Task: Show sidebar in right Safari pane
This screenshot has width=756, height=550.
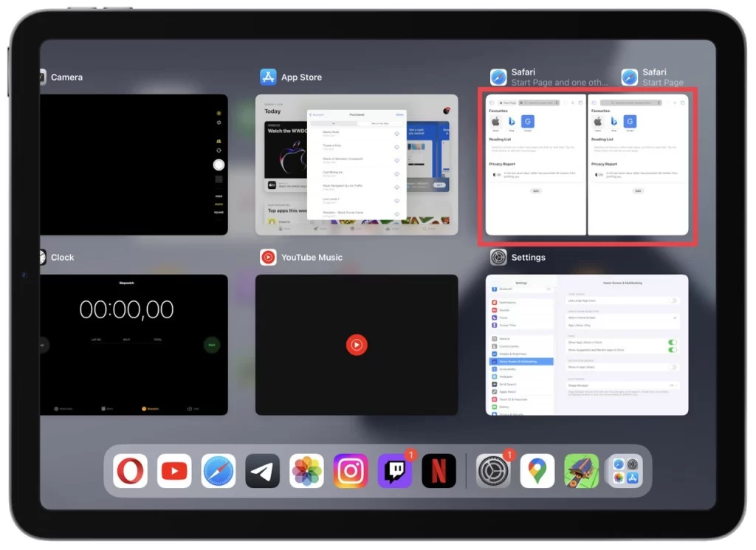Action: 594,103
